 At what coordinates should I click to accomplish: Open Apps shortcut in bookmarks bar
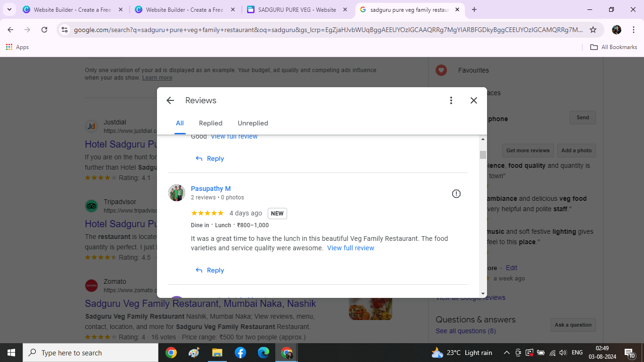17,47
